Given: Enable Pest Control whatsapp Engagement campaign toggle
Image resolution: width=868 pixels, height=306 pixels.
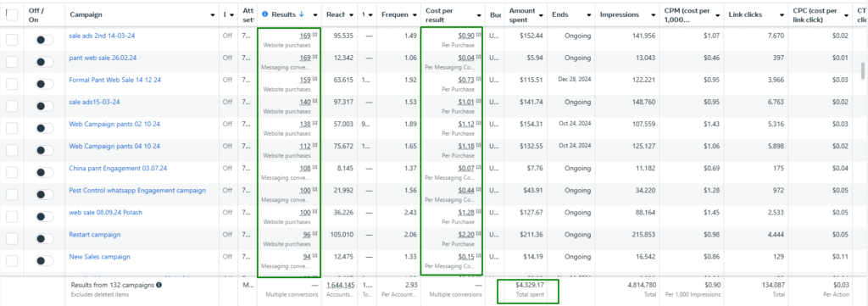Looking at the screenshot, I should tap(44, 194).
